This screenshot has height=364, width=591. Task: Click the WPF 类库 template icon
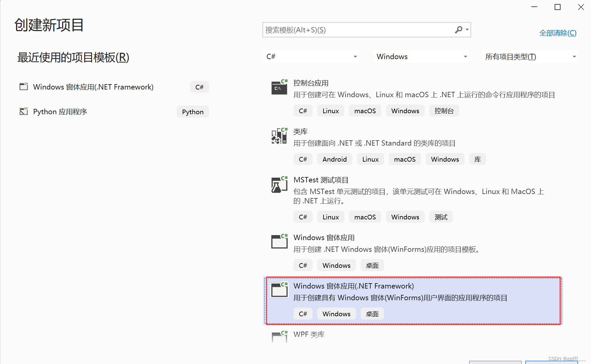click(279, 337)
